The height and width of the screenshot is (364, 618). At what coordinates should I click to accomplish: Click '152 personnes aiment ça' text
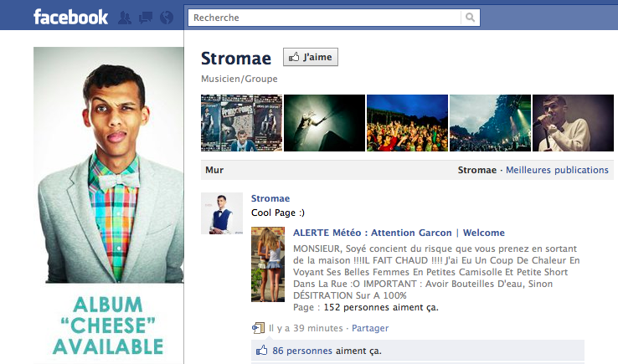(x=381, y=307)
